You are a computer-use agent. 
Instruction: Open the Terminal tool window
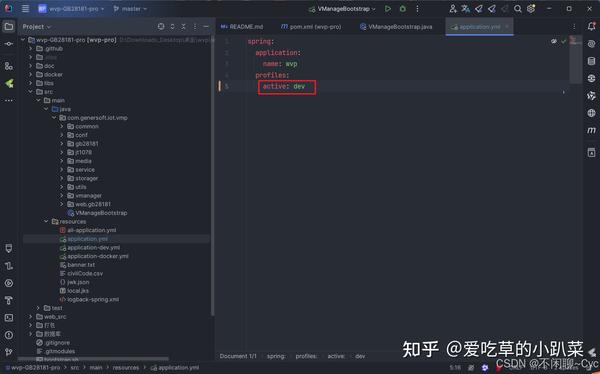pyautogui.click(x=8, y=317)
